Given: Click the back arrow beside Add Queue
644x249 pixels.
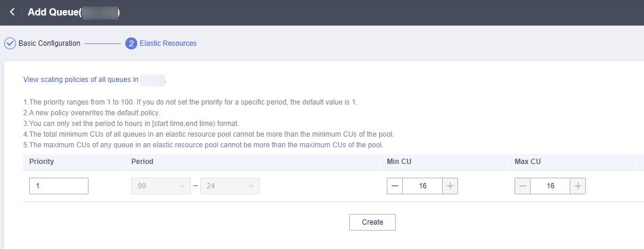Looking at the screenshot, I should (x=12, y=12).
